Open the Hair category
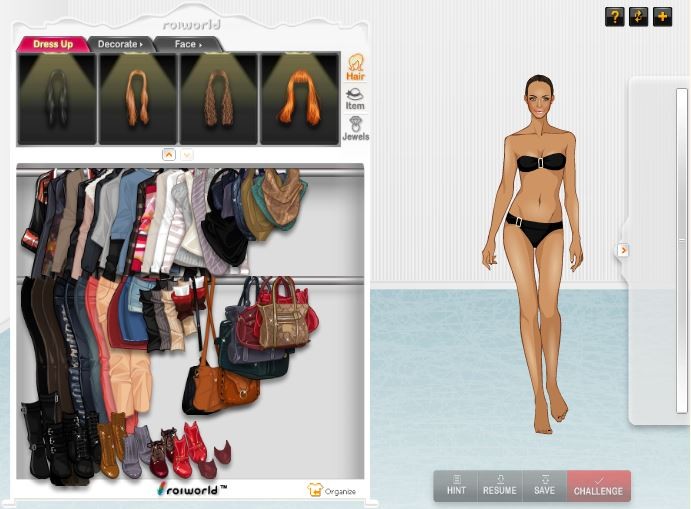 355,68
